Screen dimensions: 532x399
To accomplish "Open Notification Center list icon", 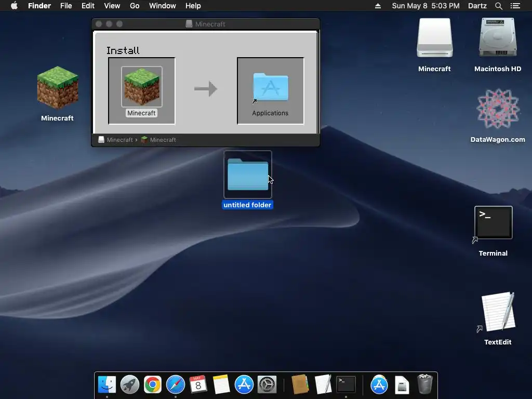I will pyautogui.click(x=515, y=6).
